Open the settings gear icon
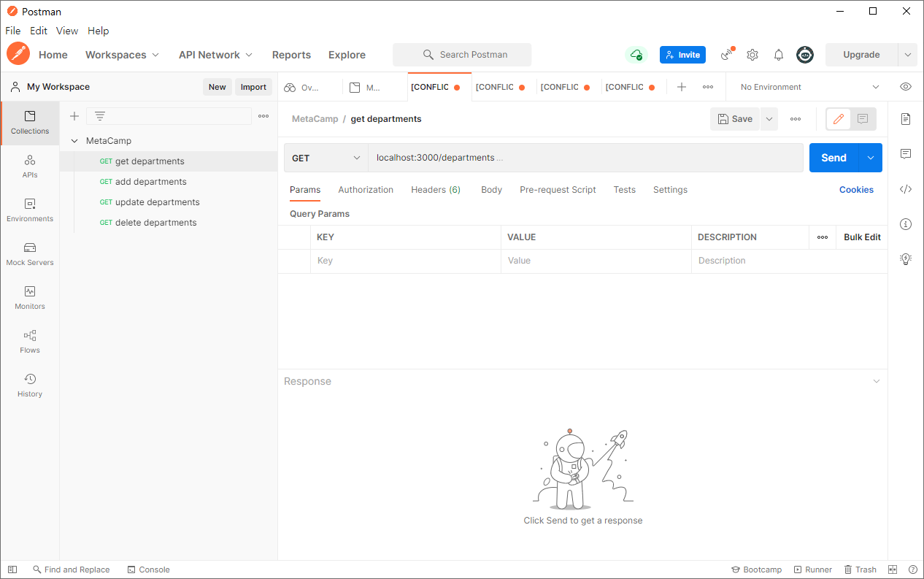Screen dimensions: 924x579 752,55
